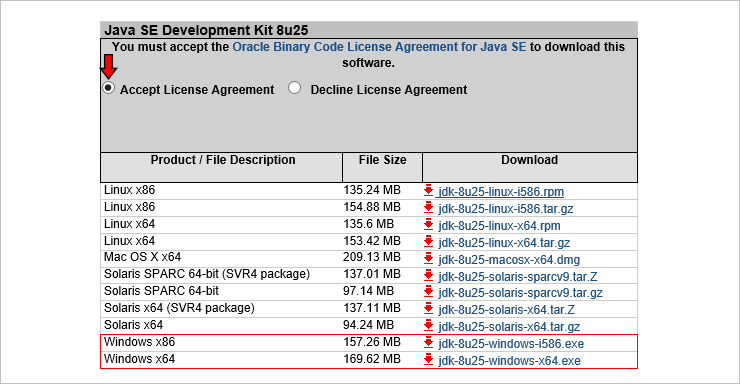
Task: Download jdk-8u25-solaris-sparcv9.tar.Z
Action: click(518, 276)
